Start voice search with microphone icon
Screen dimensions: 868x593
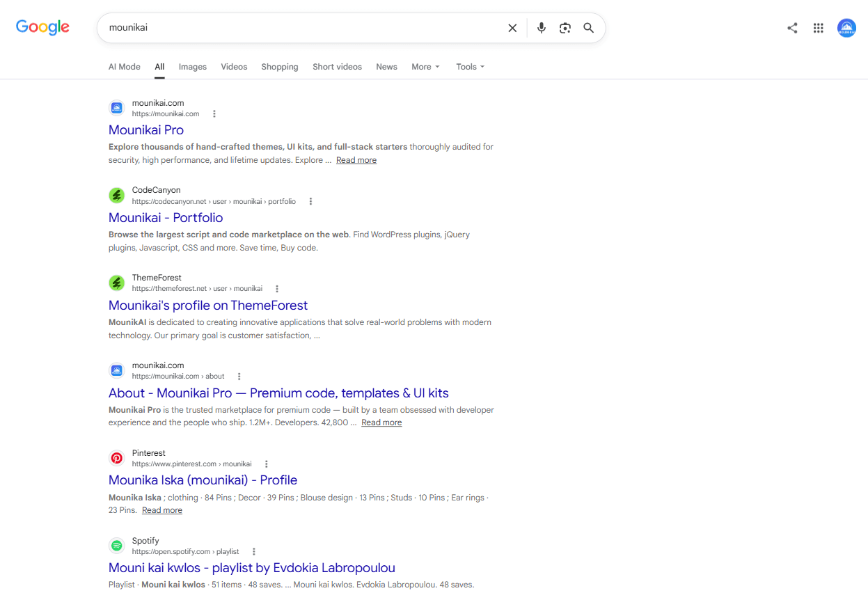pyautogui.click(x=542, y=28)
